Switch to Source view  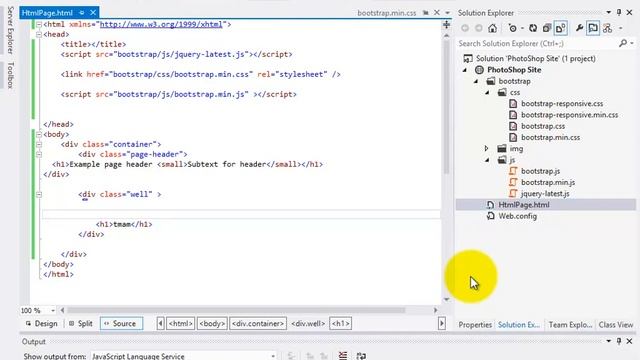point(121,324)
